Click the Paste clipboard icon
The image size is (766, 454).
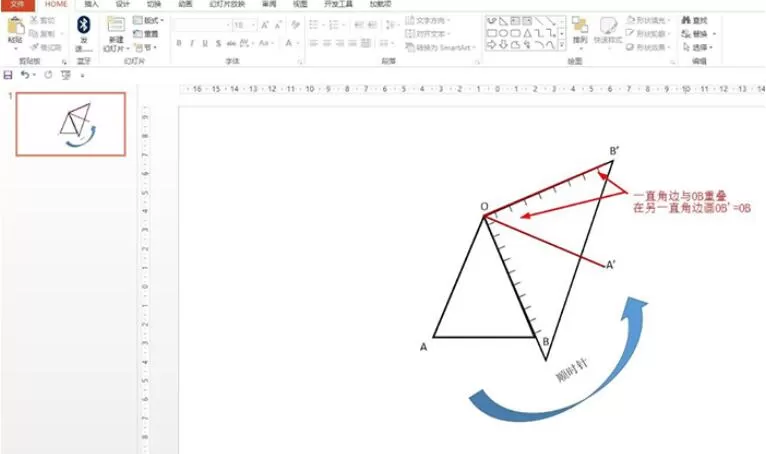[15, 27]
